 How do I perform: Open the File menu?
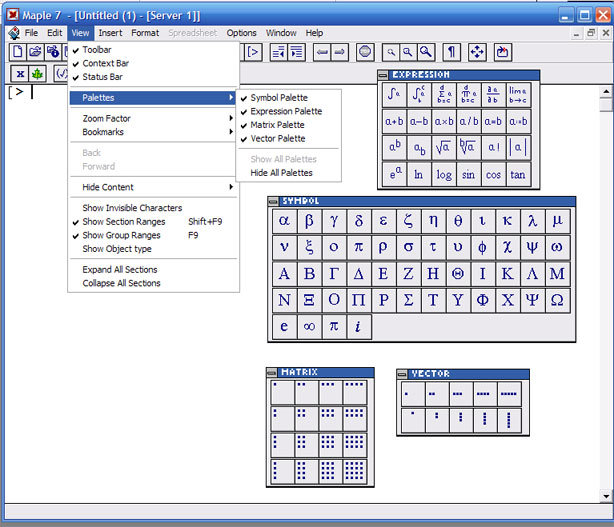point(31,33)
